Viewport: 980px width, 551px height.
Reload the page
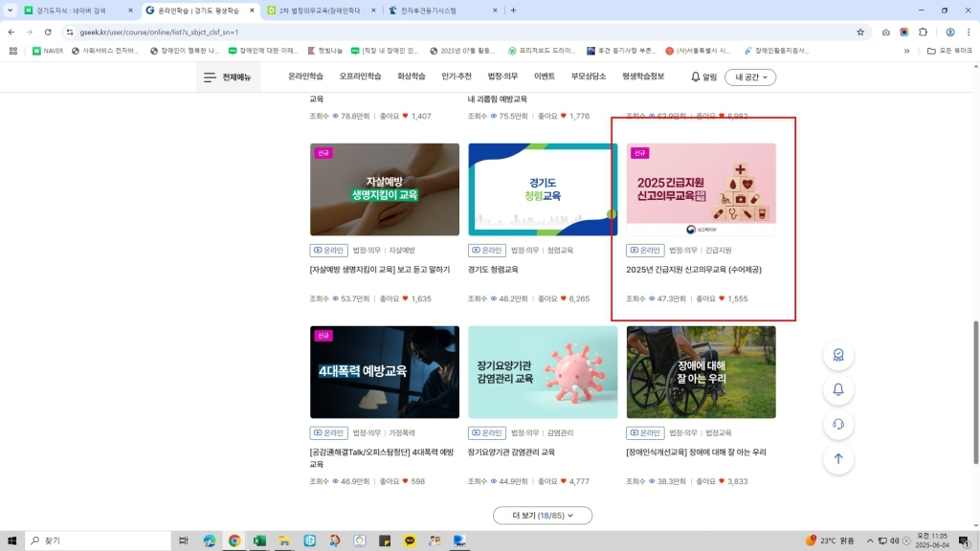(x=48, y=32)
